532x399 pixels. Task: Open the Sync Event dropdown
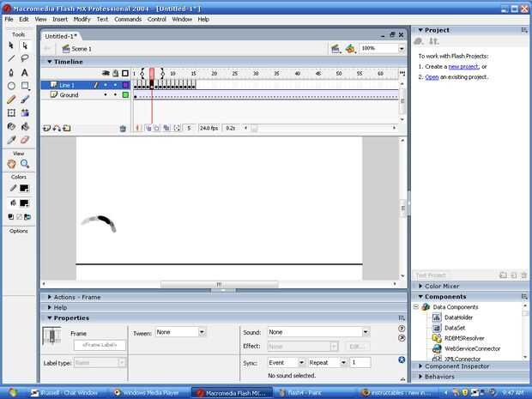(301, 363)
